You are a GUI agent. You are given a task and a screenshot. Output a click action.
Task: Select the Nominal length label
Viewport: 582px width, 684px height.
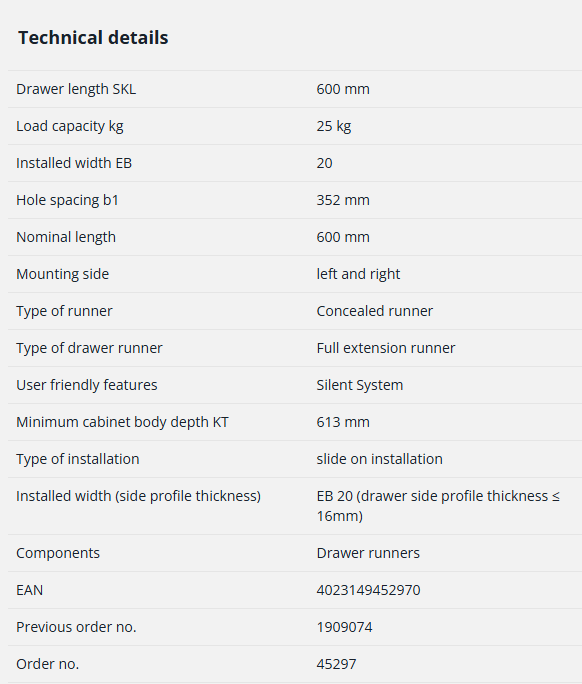click(x=66, y=237)
